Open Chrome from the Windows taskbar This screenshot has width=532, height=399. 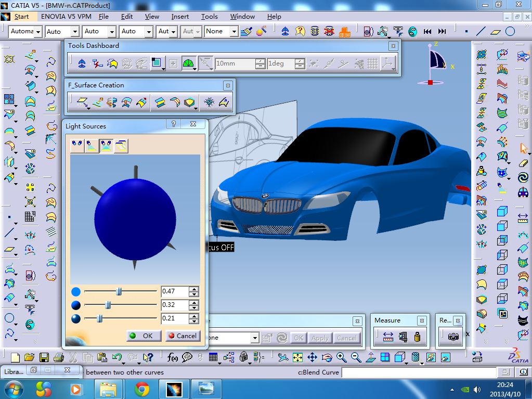coord(142,389)
